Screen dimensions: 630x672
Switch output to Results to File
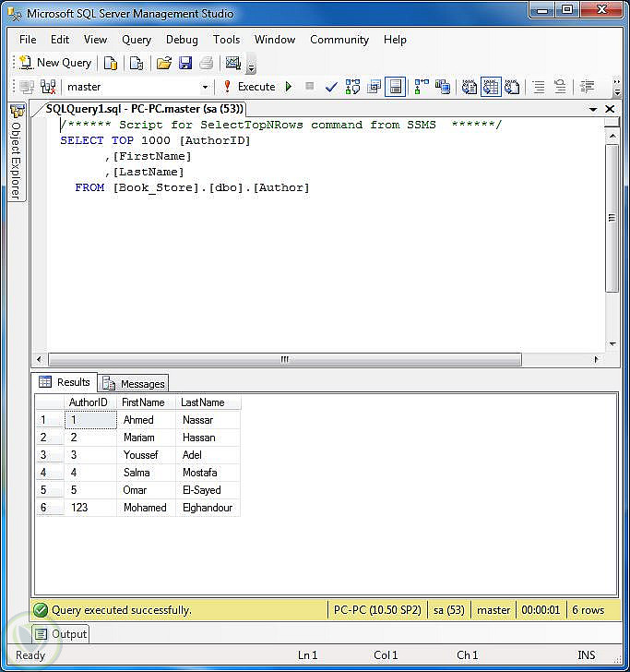point(512,87)
